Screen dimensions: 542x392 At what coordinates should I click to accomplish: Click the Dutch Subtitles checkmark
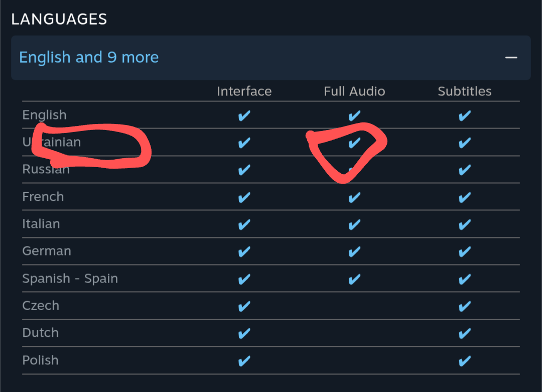pyautogui.click(x=465, y=333)
